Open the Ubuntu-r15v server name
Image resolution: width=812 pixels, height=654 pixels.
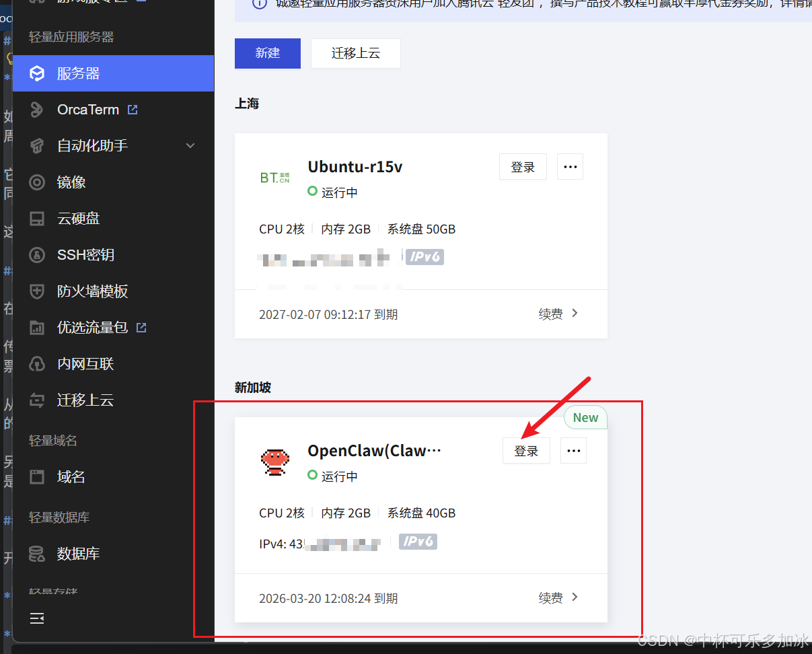coord(355,167)
